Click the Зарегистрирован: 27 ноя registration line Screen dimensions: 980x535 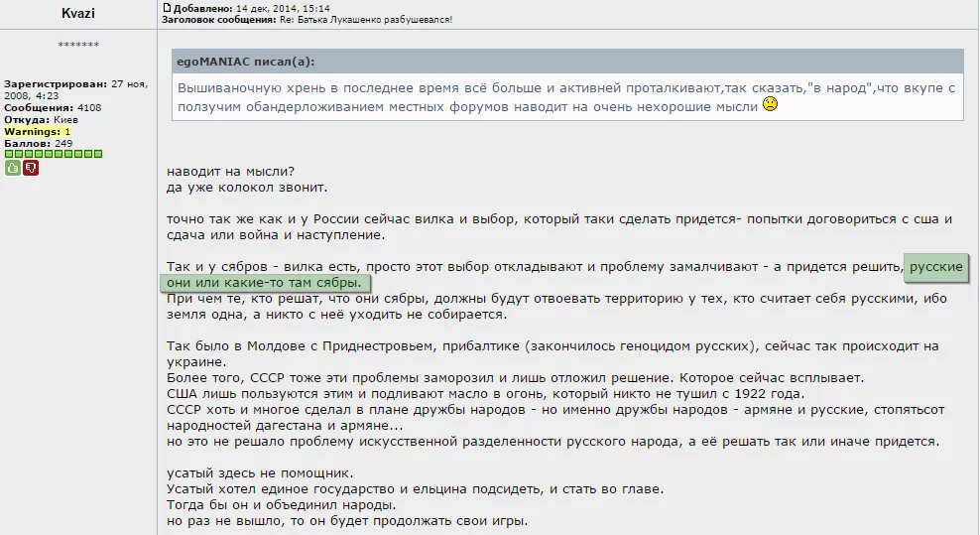click(75, 89)
